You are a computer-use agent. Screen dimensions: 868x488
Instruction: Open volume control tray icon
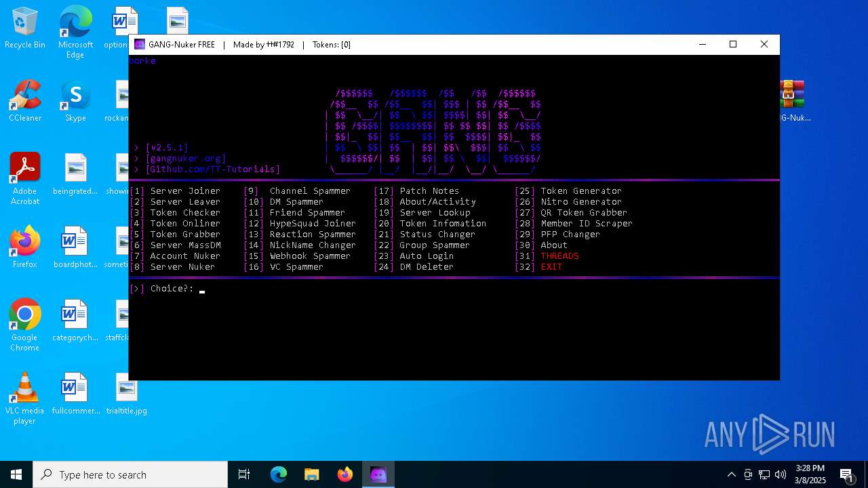tap(781, 474)
